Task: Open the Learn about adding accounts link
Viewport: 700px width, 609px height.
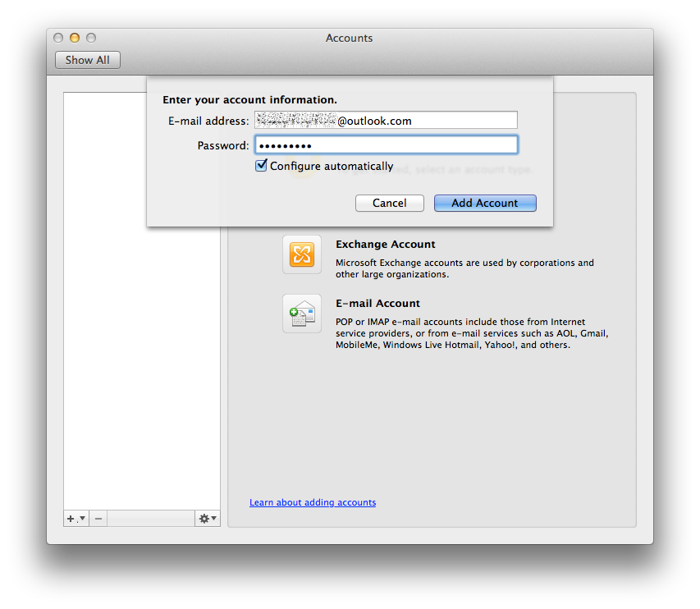Action: (313, 502)
